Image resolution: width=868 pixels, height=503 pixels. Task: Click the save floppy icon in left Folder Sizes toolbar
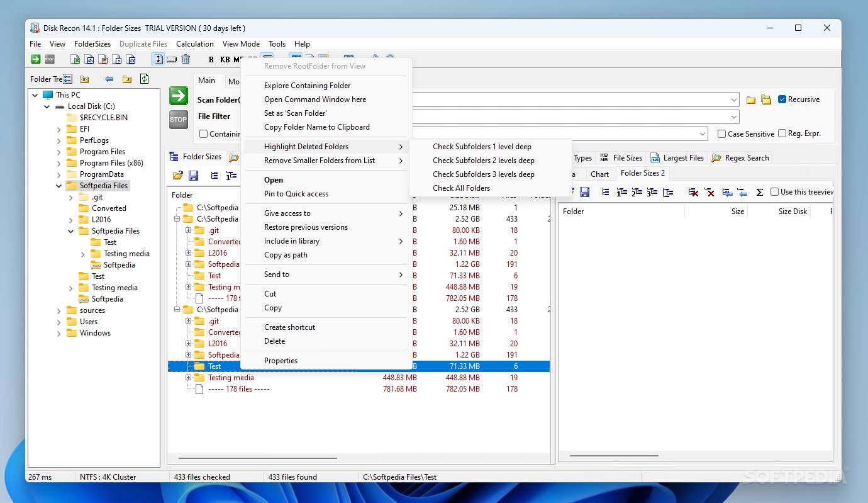(194, 176)
